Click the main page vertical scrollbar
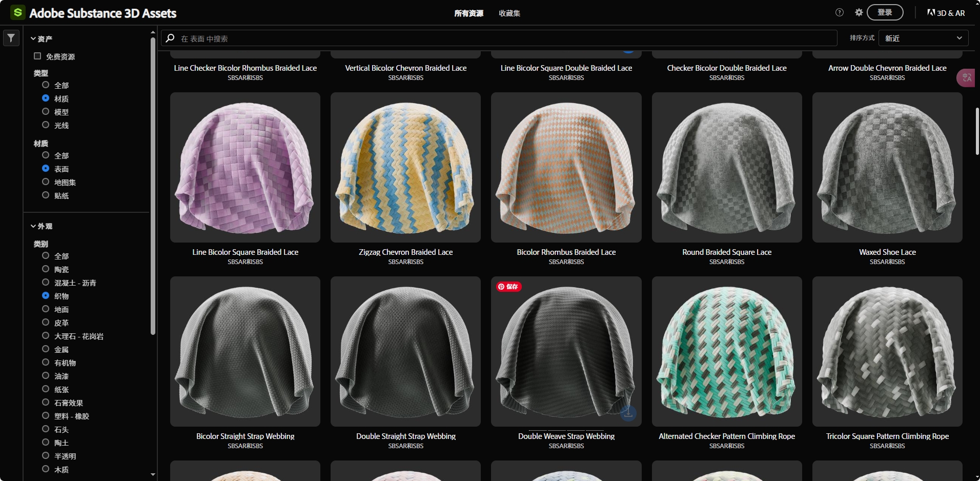The height and width of the screenshot is (481, 980). click(x=977, y=131)
